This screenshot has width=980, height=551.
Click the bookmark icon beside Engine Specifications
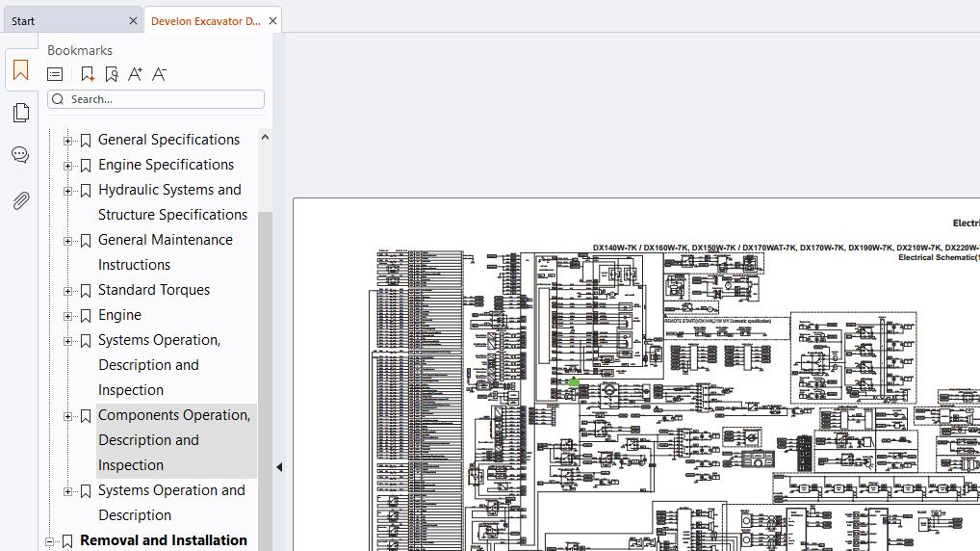(86, 166)
